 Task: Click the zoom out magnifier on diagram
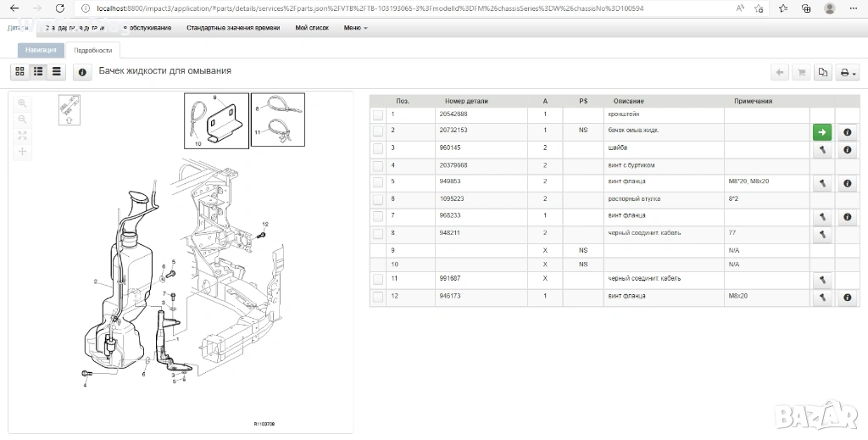click(22, 120)
